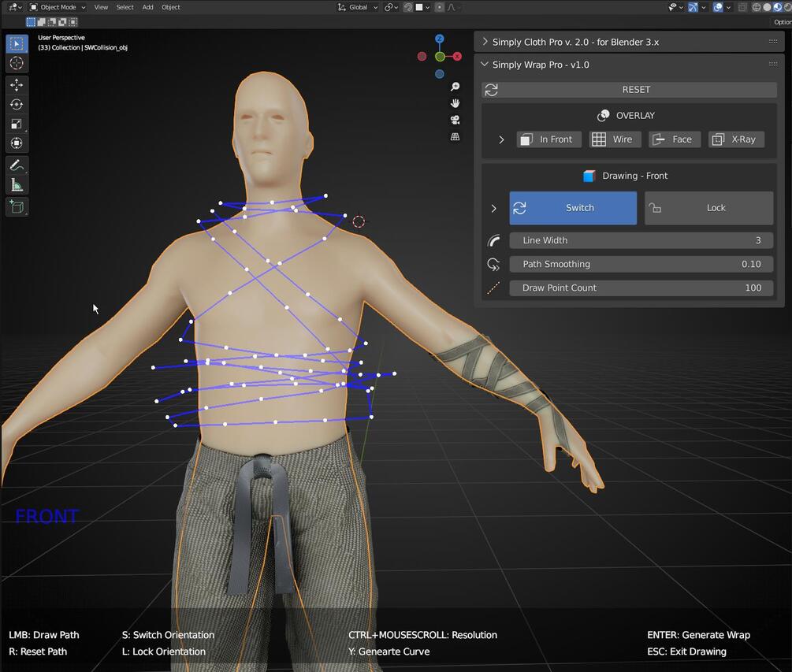Select the 3D Cursor tool
The image size is (792, 672).
(x=17, y=63)
